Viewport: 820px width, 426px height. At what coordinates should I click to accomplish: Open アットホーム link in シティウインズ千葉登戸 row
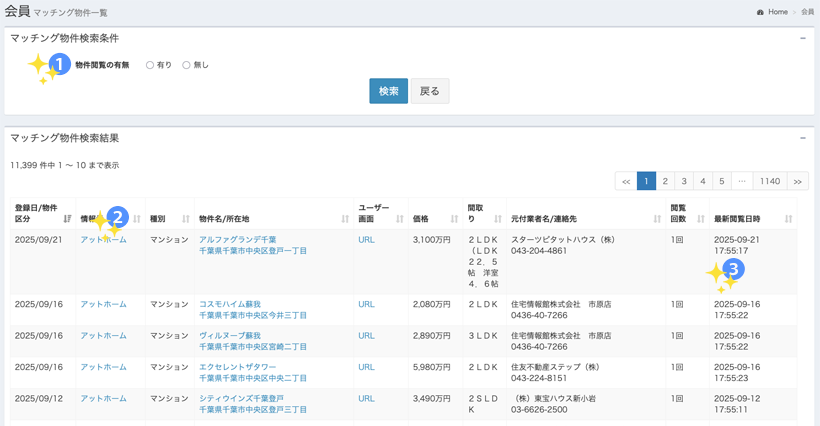click(104, 398)
